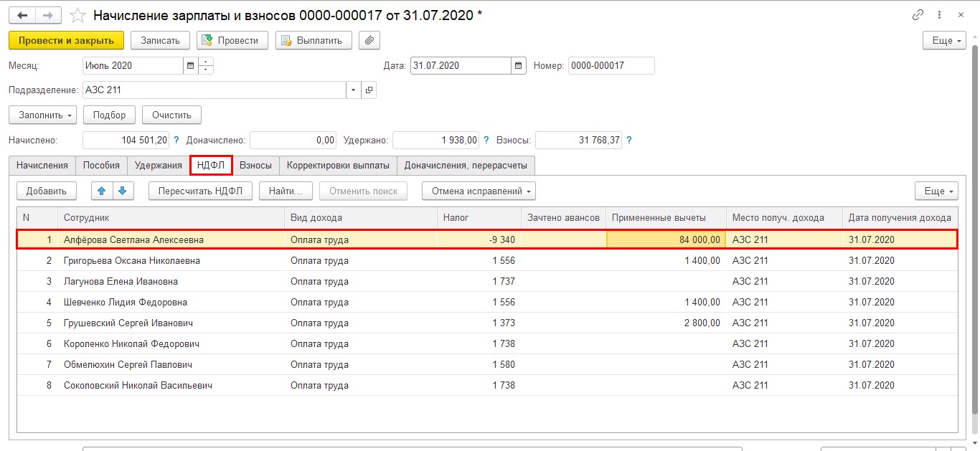Show help for the Начислено amount

click(x=176, y=141)
